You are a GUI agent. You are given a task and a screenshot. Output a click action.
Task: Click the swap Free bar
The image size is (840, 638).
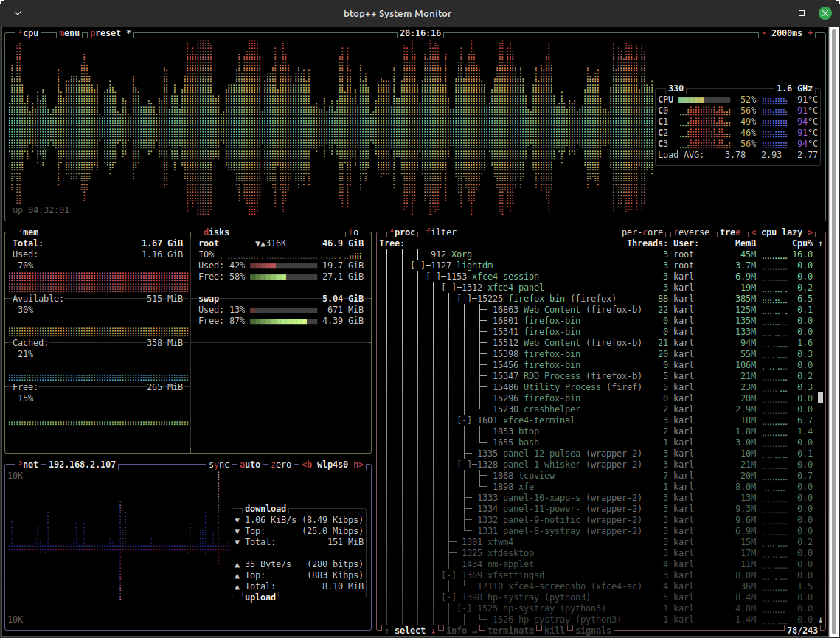283,321
